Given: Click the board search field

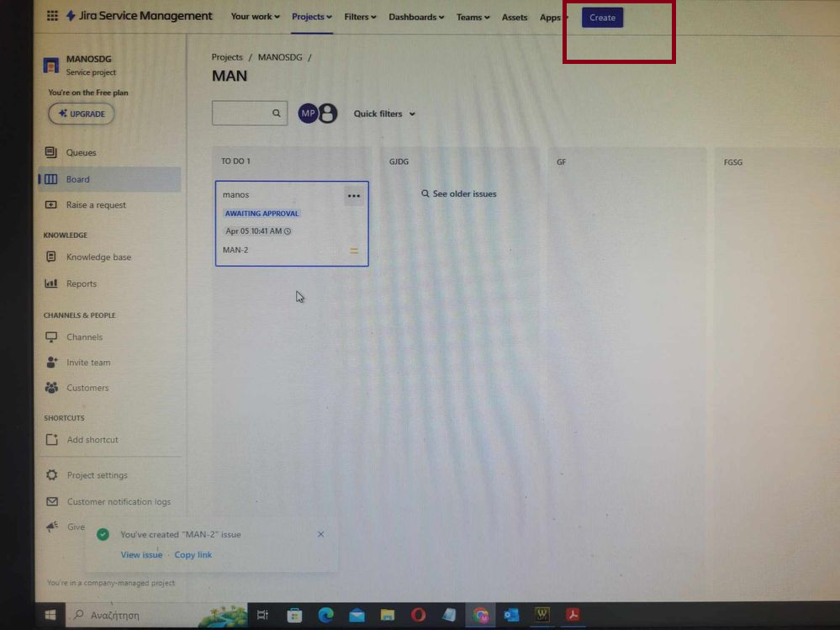Looking at the screenshot, I should point(250,113).
